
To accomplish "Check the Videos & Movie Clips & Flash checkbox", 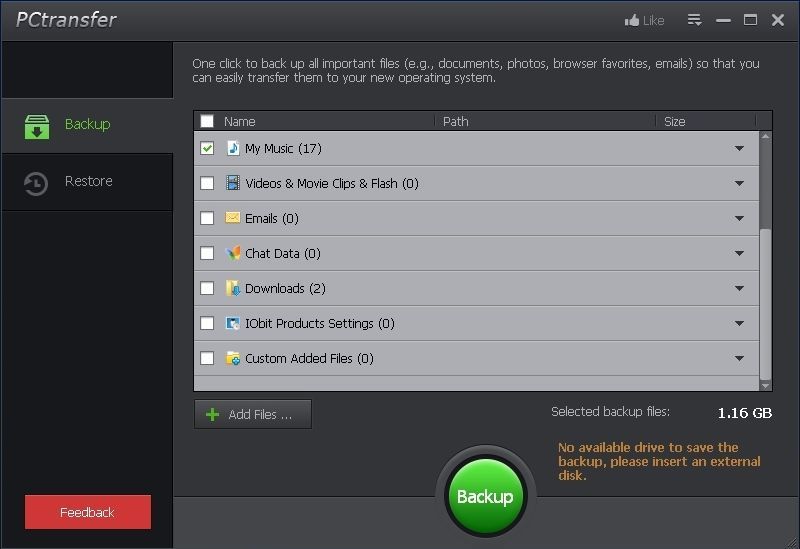I will point(207,183).
